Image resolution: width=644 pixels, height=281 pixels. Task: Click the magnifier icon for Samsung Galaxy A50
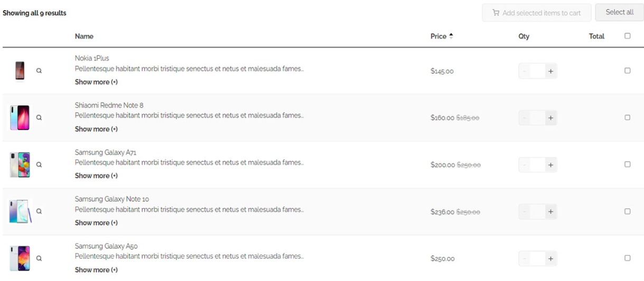click(39, 258)
